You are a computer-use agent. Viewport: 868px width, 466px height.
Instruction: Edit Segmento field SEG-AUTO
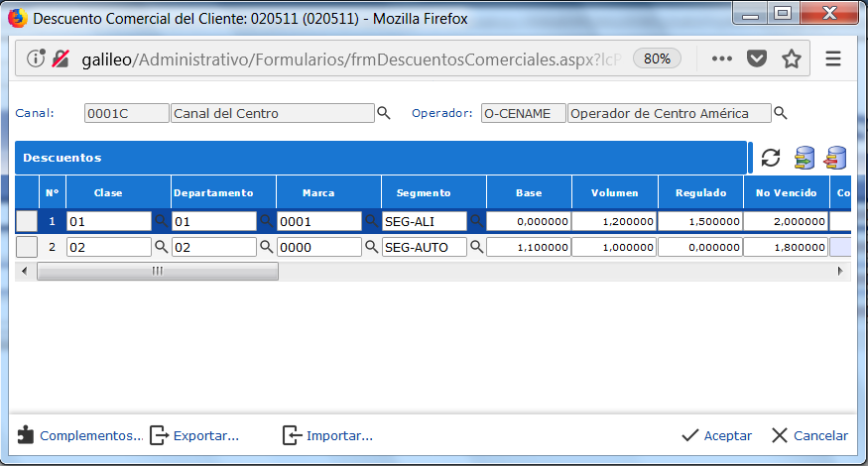425,247
